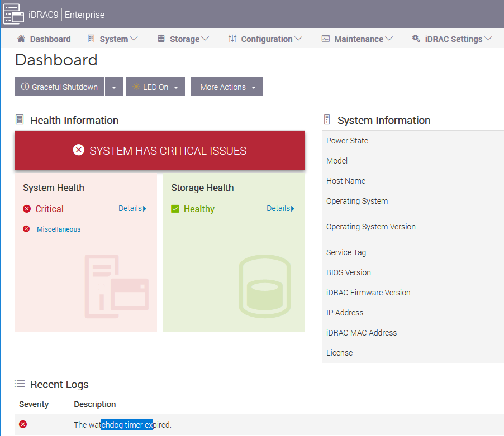Click the Health Information section icon
504x436 pixels.
[20, 120]
